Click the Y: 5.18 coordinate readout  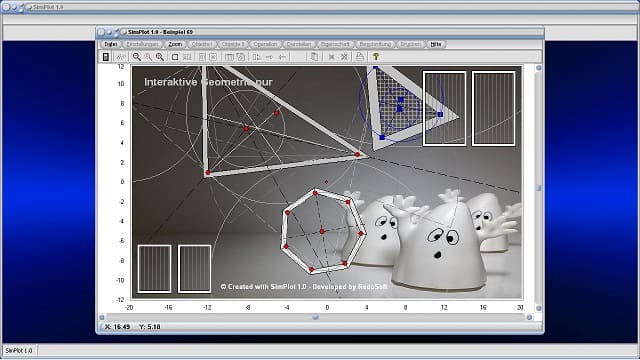[150, 327]
